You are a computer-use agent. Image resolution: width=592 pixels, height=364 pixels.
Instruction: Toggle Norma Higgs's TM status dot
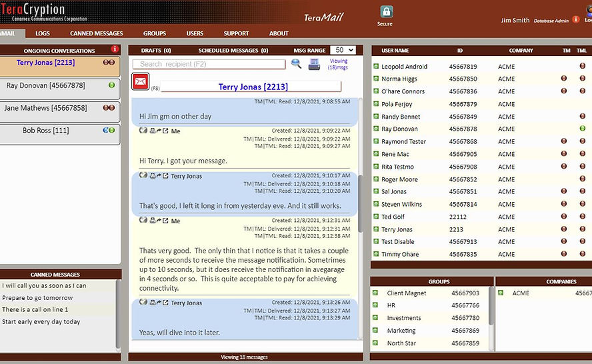[x=564, y=78]
